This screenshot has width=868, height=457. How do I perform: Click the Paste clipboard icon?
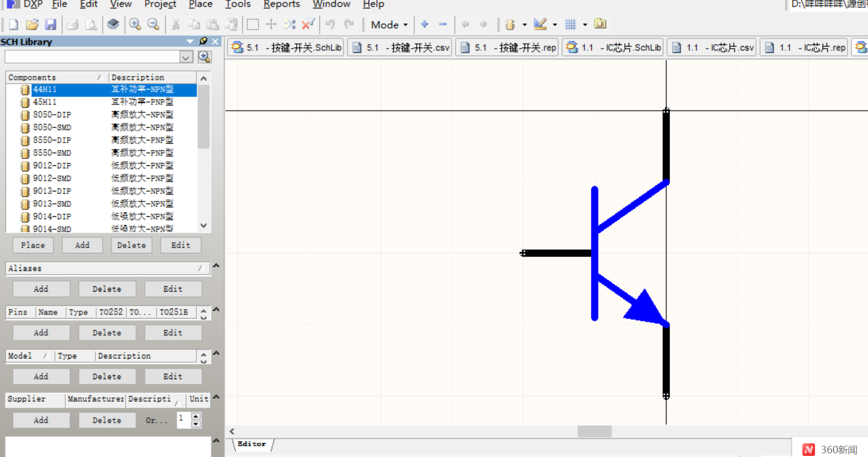(212, 24)
